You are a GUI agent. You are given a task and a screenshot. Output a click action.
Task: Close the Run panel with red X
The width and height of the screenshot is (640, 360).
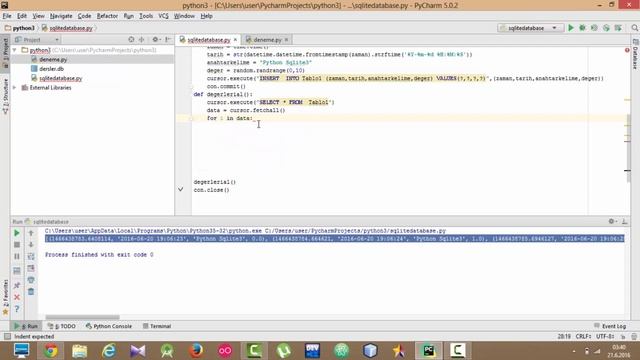17,297
